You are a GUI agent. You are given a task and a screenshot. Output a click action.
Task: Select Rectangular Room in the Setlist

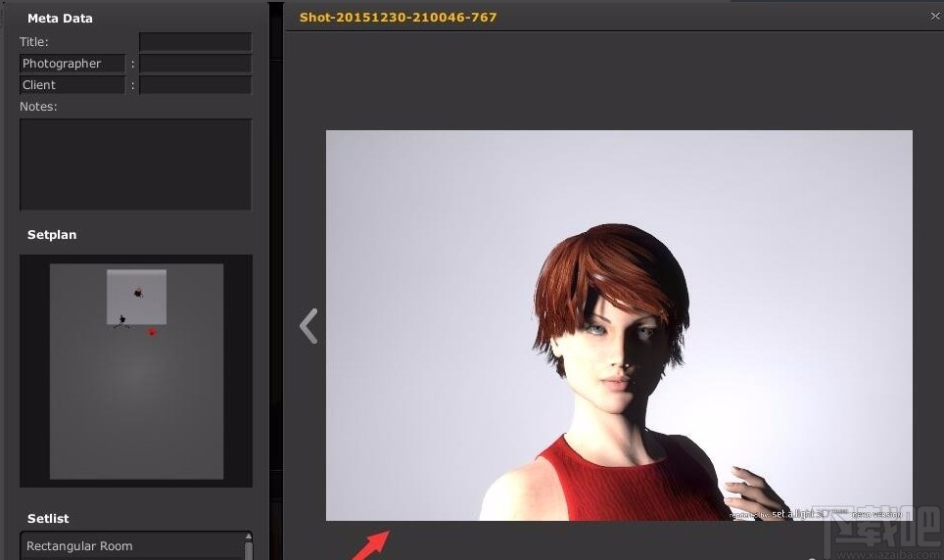[132, 546]
